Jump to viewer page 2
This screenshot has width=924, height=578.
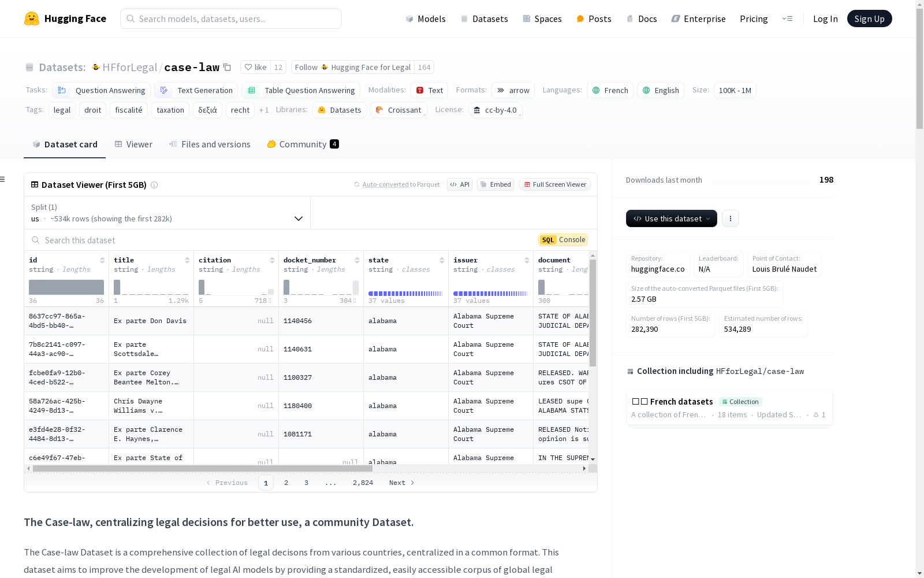286,483
